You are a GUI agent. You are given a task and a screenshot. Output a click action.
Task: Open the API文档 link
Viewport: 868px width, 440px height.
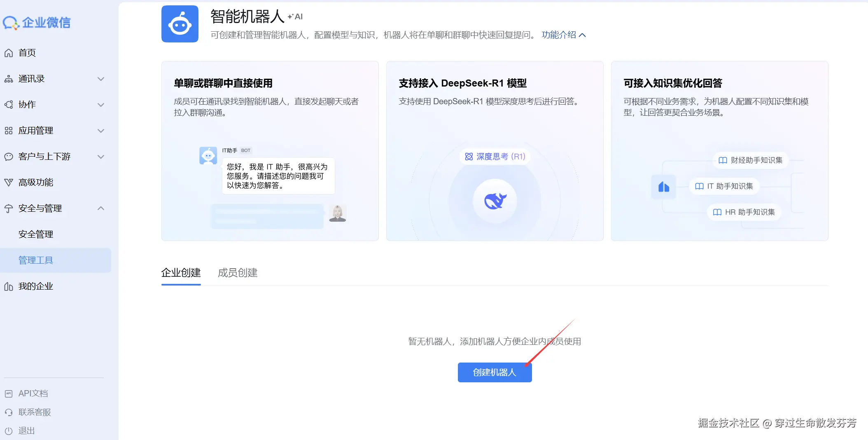click(33, 393)
